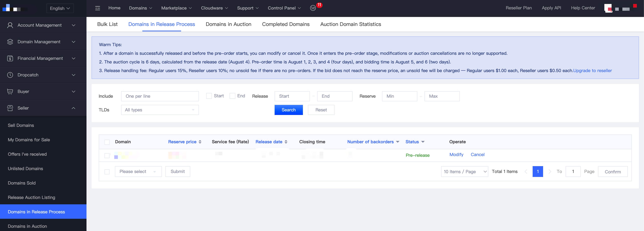Click the Financial Management dollar icon

pyautogui.click(x=10, y=59)
